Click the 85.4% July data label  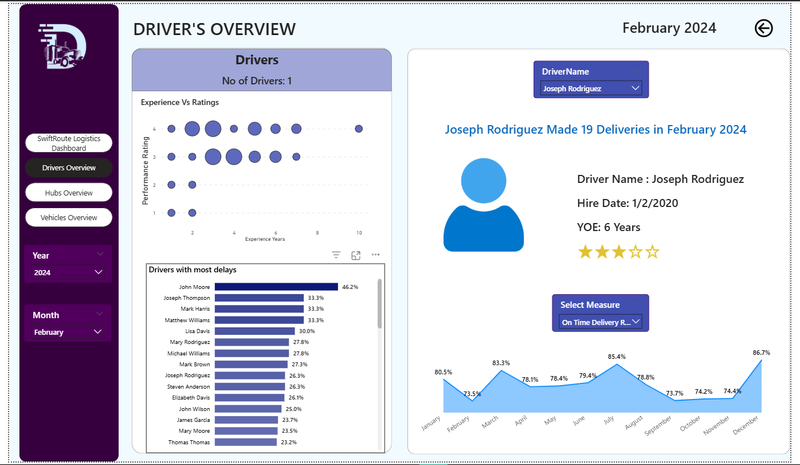tap(616, 357)
